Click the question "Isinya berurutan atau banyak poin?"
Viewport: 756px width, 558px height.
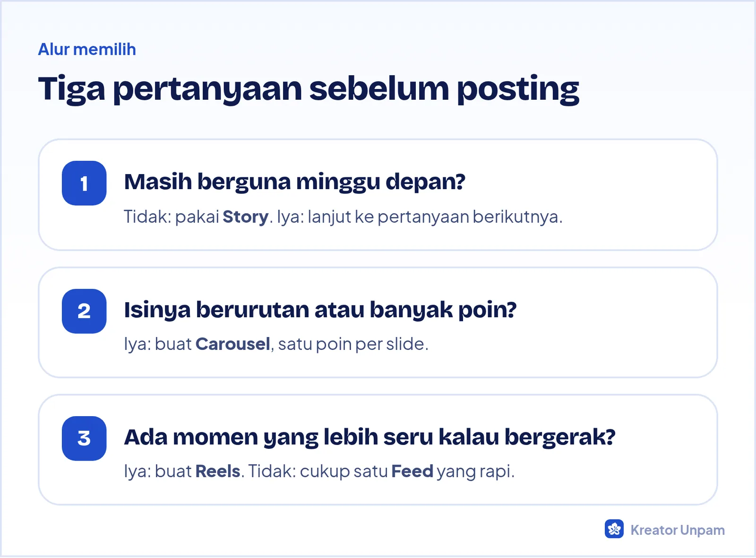(320, 310)
